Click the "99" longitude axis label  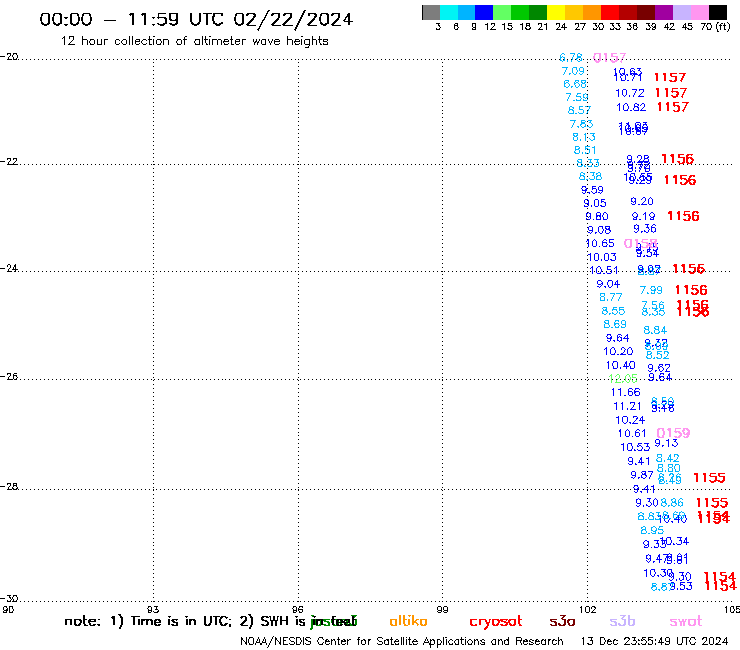(442, 609)
